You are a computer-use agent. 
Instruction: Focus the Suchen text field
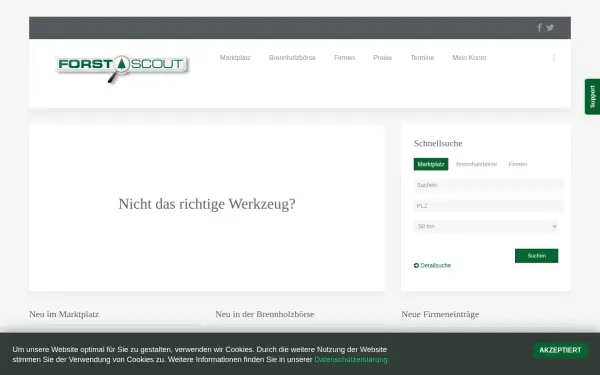coord(489,185)
